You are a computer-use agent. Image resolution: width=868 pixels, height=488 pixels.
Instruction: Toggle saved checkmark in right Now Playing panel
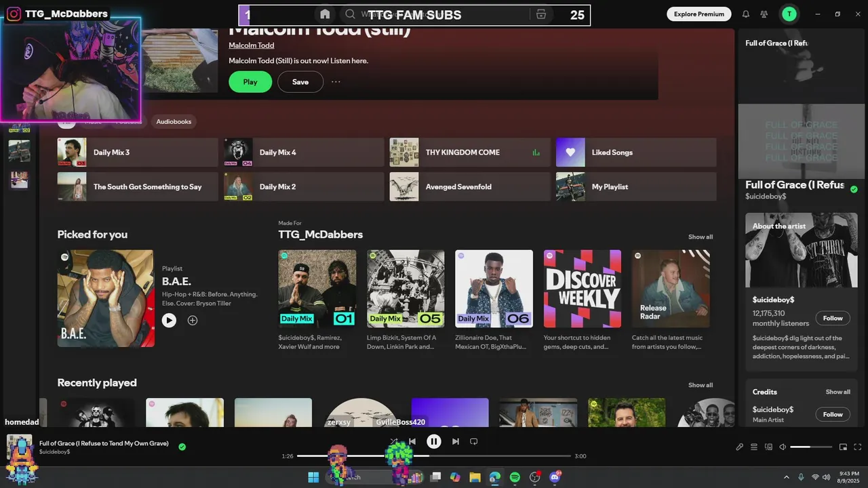tap(854, 189)
